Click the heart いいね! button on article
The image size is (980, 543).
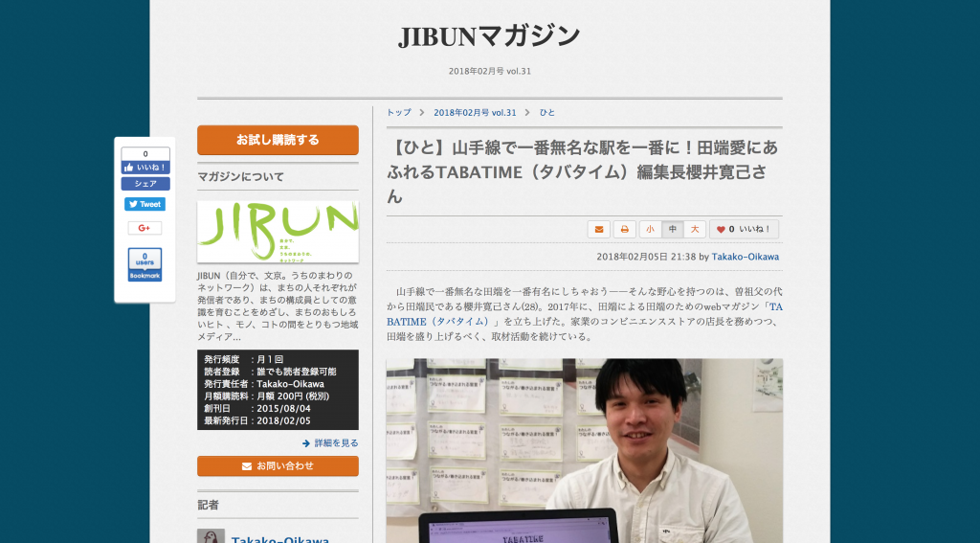[x=744, y=229]
